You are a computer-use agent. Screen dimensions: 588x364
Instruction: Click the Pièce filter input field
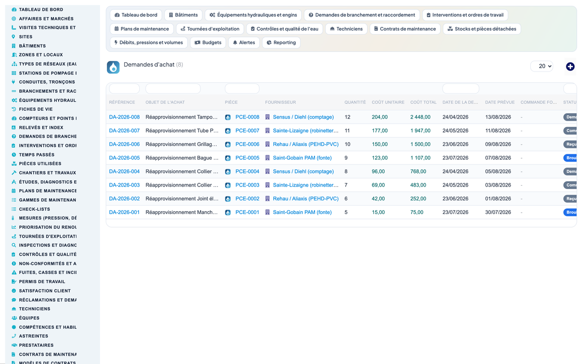click(242, 89)
